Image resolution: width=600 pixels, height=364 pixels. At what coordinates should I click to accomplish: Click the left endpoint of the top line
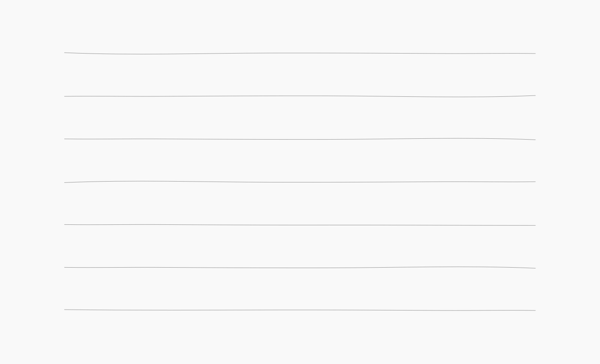pos(65,53)
